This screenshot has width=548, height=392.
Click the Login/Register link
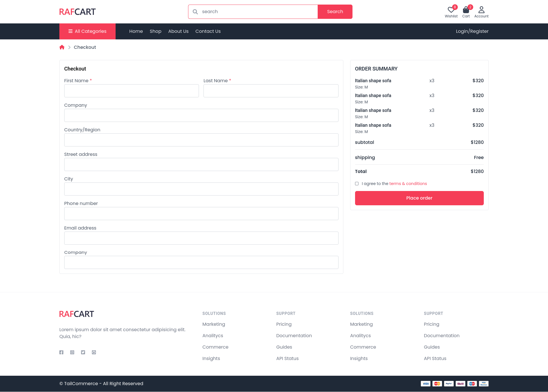click(472, 31)
